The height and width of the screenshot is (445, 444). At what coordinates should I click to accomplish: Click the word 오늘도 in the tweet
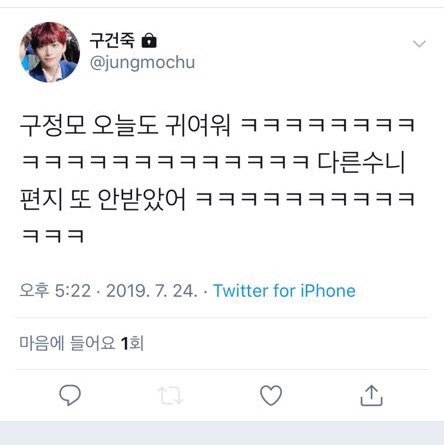125,126
